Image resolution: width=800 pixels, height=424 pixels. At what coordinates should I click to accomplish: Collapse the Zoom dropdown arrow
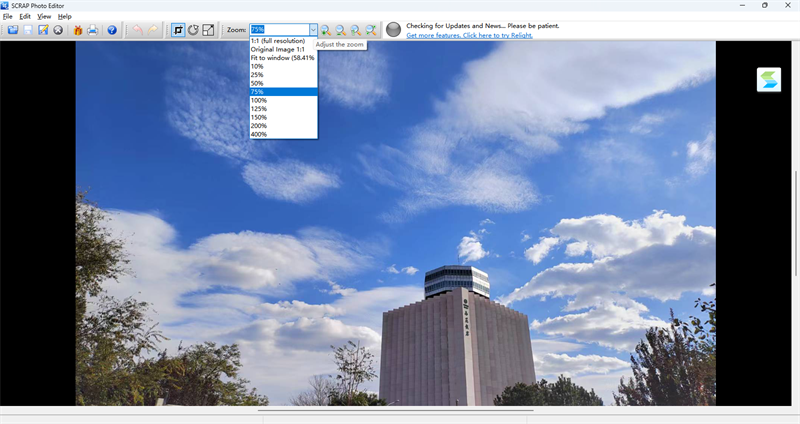tap(312, 30)
